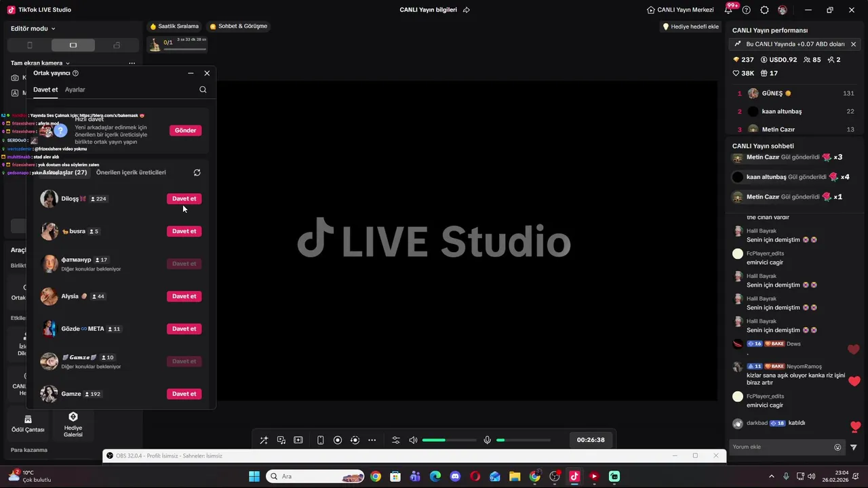Expand the Editör modu dropdown

point(33,28)
